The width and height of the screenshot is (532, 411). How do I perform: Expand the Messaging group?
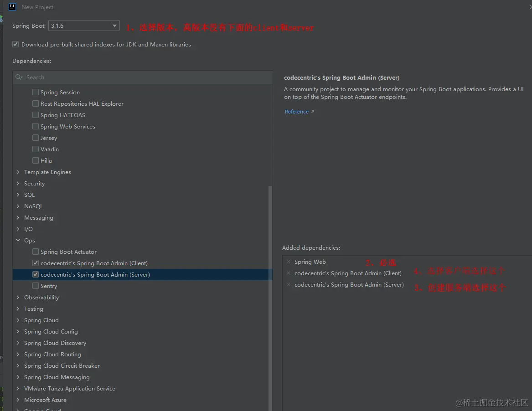coord(18,217)
